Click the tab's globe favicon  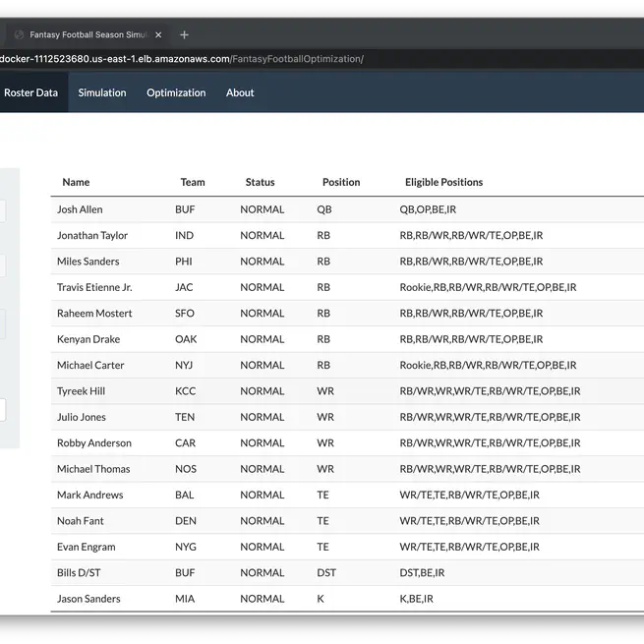click(19, 35)
